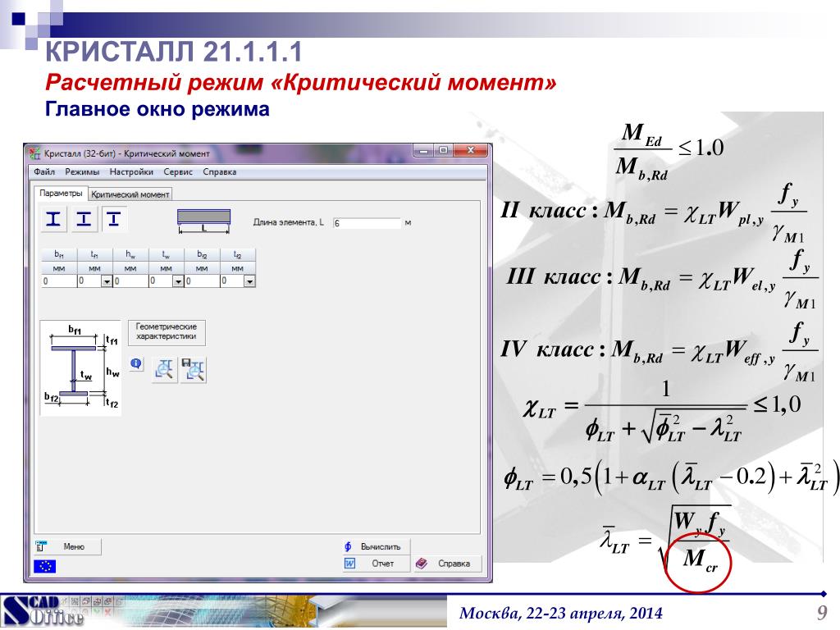Click the hw value cell

pyautogui.click(x=130, y=281)
